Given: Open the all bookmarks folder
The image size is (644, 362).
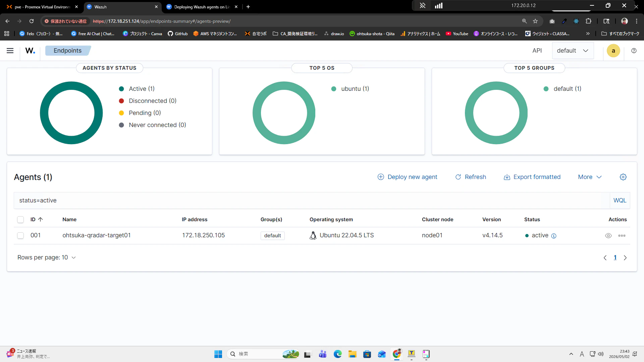Looking at the screenshot, I should coord(620,34).
